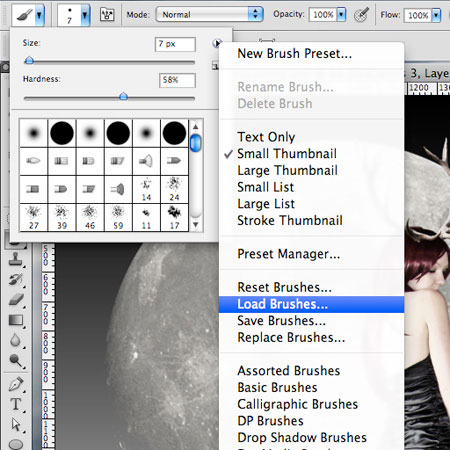Open the brush picker flyout menu arrow

click(x=217, y=43)
